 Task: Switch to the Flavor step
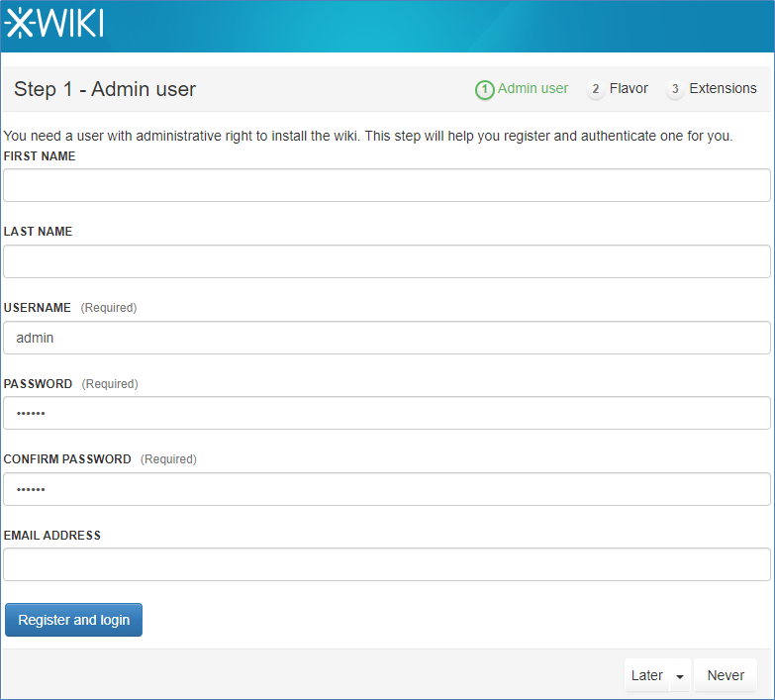pyautogui.click(x=629, y=89)
